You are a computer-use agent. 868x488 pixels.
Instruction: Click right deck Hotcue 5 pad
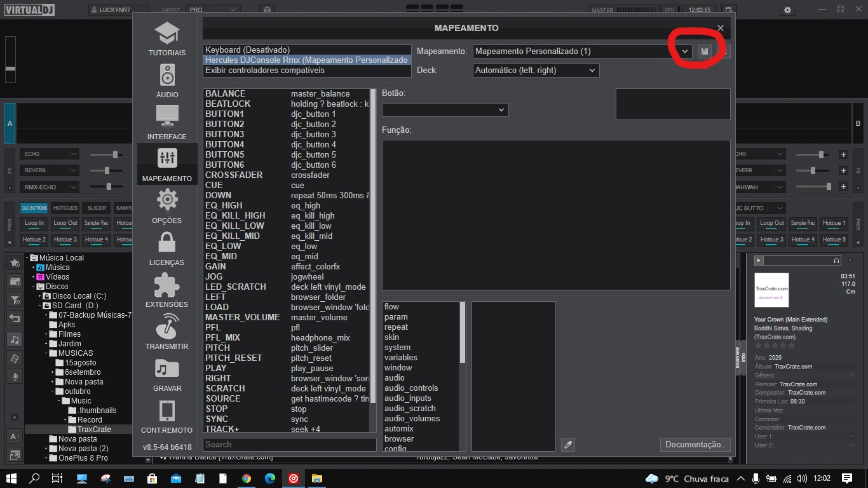click(x=834, y=240)
